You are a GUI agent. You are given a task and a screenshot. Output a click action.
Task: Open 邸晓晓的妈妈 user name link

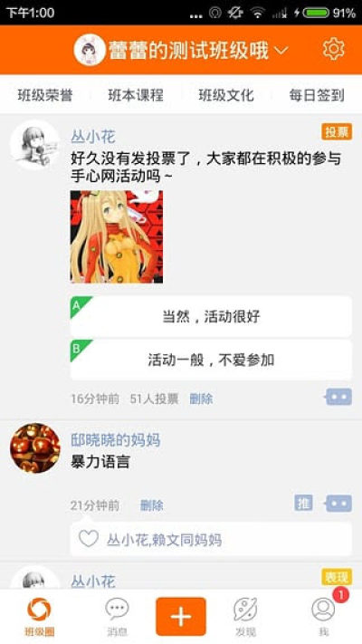point(115,440)
